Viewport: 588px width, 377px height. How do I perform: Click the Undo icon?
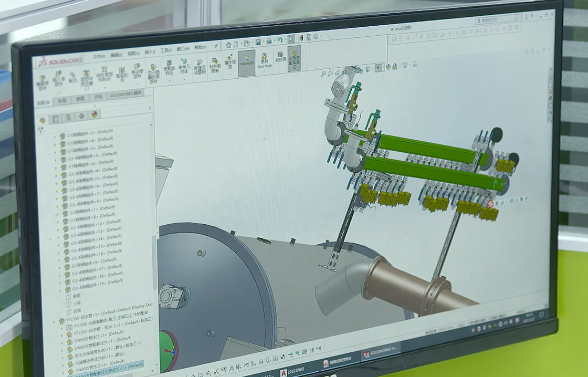pyautogui.click(x=280, y=40)
